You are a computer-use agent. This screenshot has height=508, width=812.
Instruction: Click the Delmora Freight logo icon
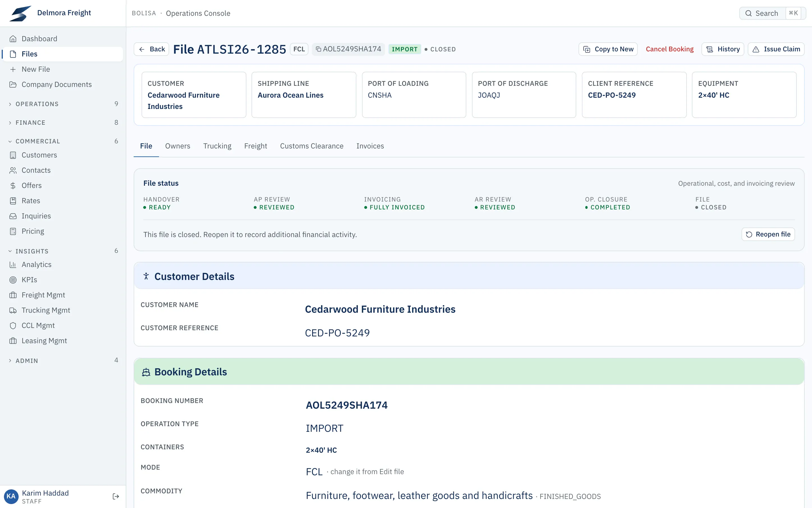(20, 13)
